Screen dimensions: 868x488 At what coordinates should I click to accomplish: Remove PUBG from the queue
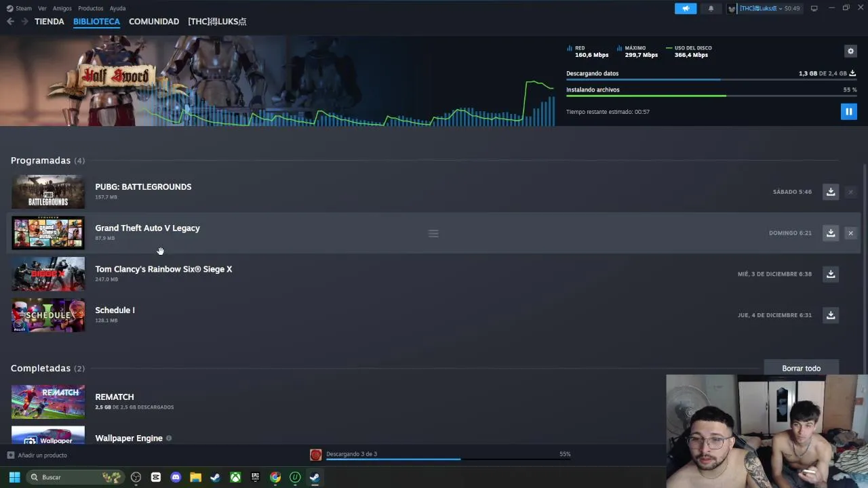click(x=850, y=192)
